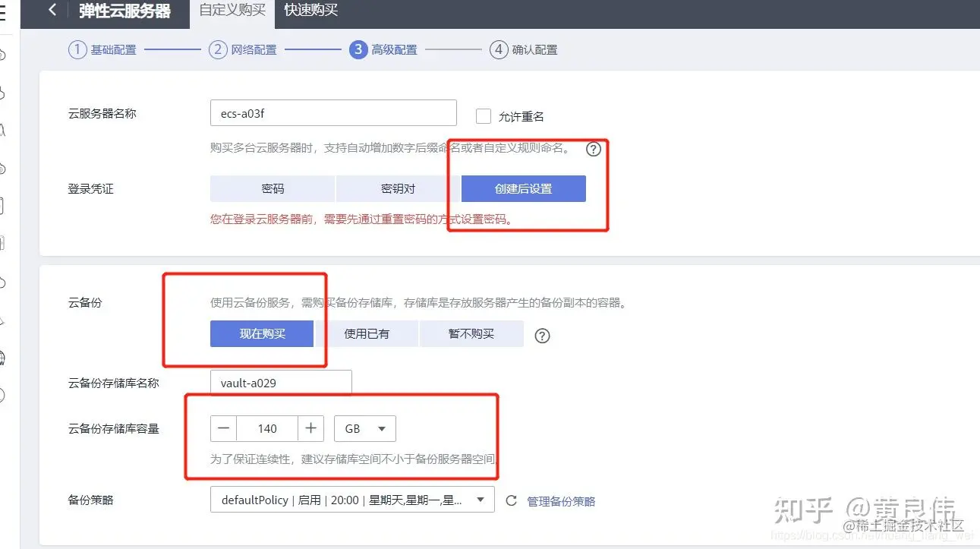Decrease vault capacity with minus button

coord(223,428)
